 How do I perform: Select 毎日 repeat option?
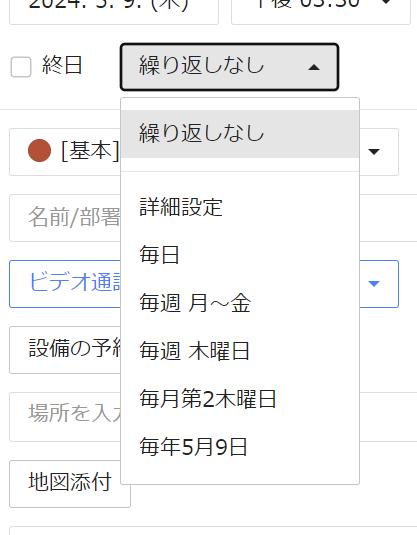pos(240,255)
